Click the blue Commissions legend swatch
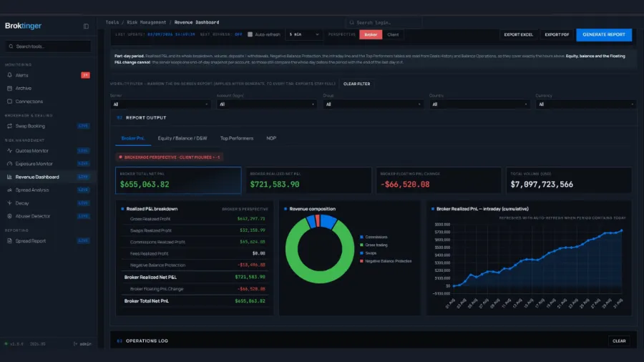644x362 pixels. coord(361,238)
